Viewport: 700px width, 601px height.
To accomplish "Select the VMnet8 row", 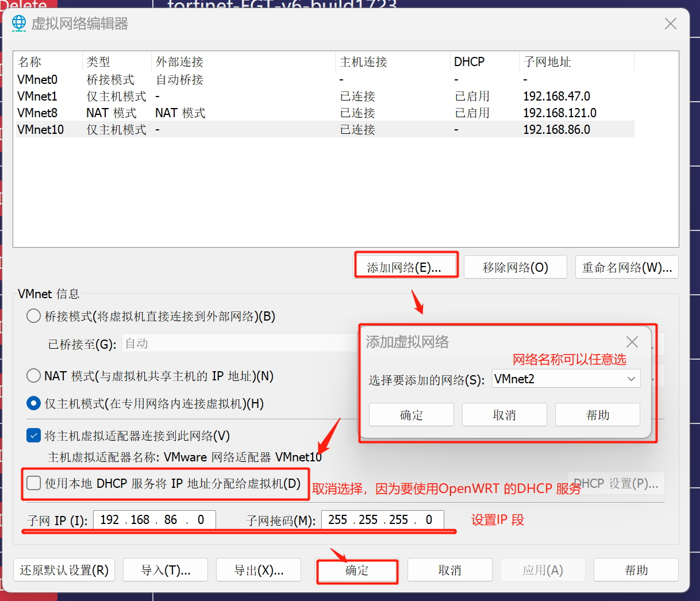I will (x=325, y=113).
